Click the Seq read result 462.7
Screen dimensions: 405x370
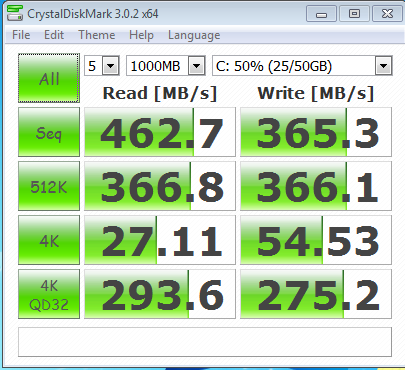pos(160,132)
